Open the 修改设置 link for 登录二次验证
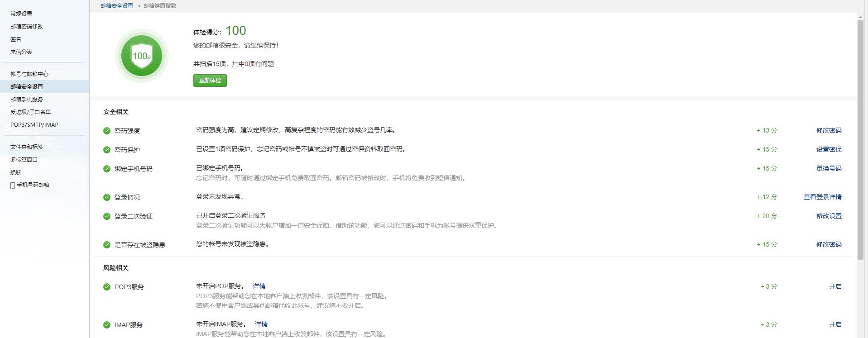Viewport: 868px width, 338px height. (829, 216)
